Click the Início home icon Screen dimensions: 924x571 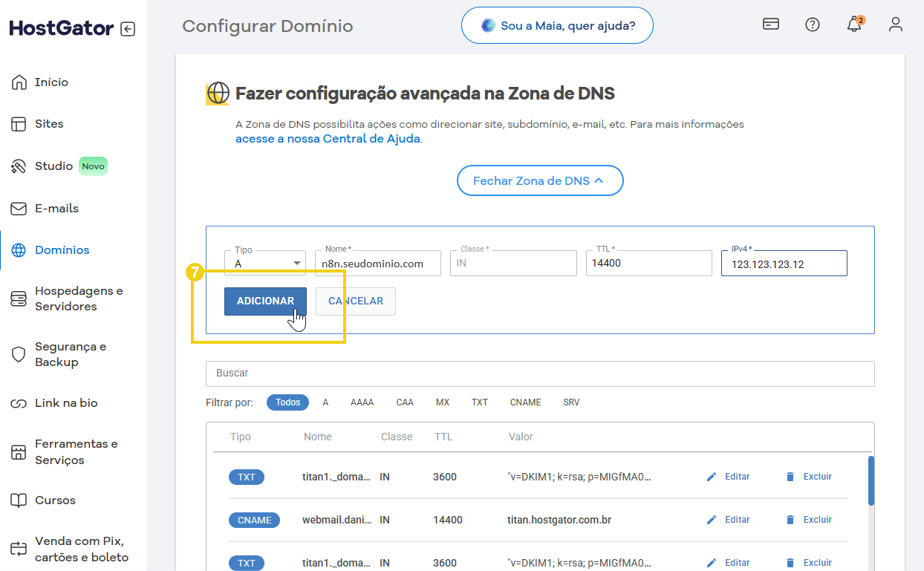click(19, 82)
